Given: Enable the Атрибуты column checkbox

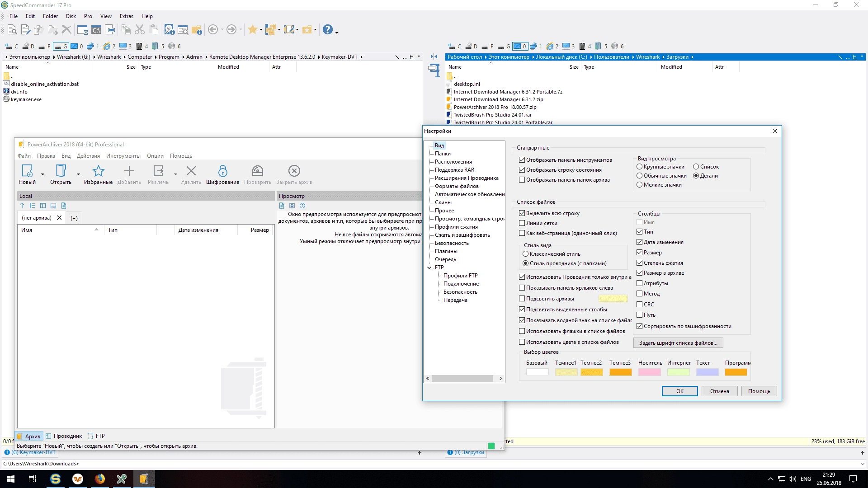Looking at the screenshot, I should [x=639, y=283].
